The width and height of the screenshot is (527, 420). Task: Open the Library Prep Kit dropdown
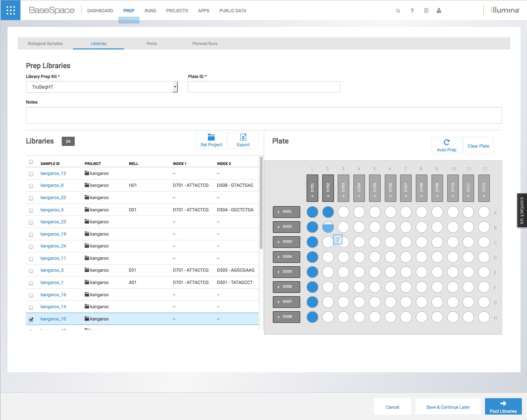click(102, 87)
